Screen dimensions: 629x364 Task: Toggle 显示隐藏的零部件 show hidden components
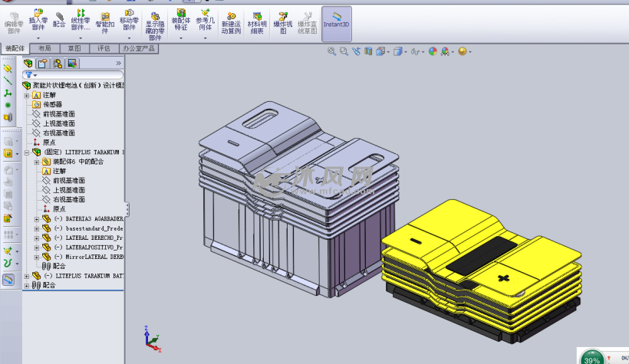(154, 16)
